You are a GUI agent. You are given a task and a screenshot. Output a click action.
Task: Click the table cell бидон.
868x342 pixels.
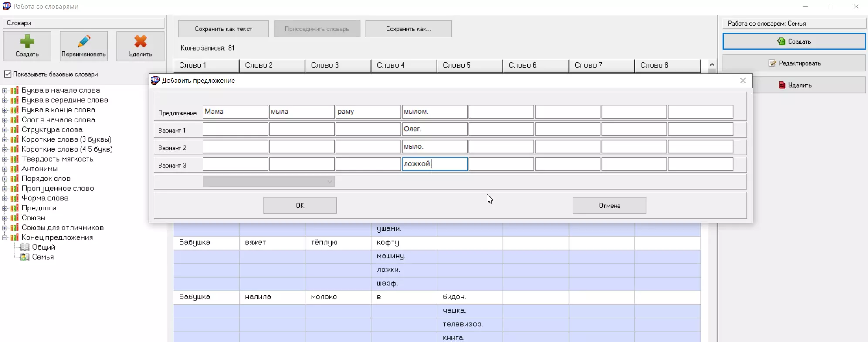point(470,297)
